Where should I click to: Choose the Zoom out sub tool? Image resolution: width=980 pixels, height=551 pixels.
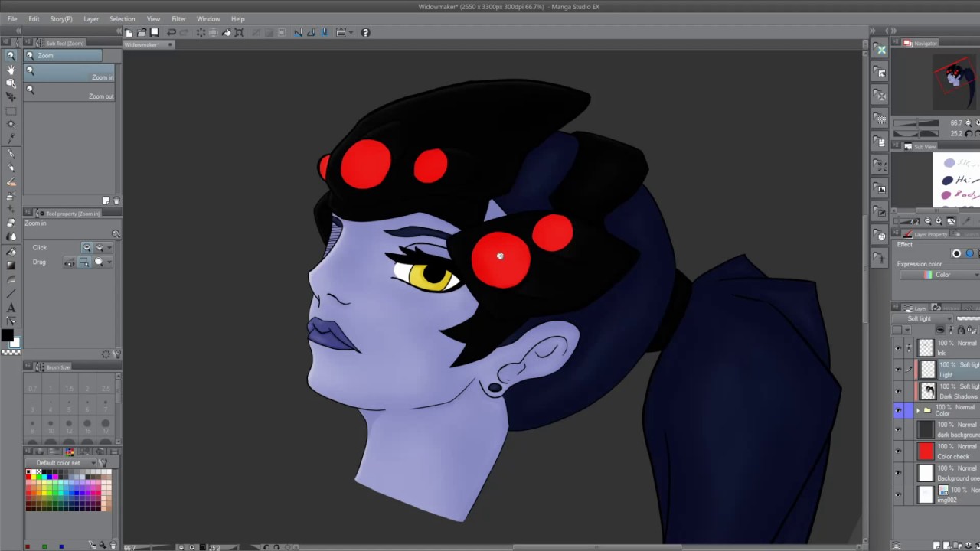point(69,93)
